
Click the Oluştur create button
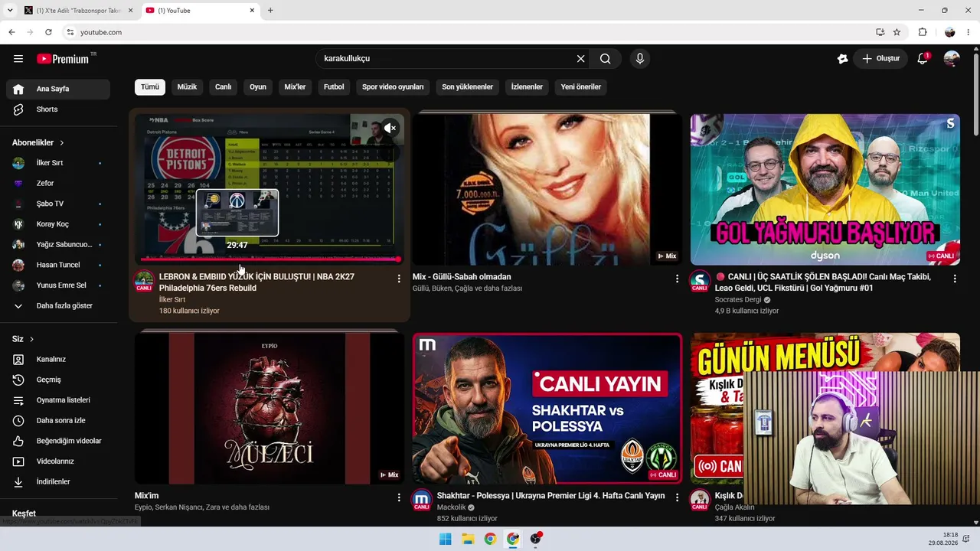tap(880, 59)
